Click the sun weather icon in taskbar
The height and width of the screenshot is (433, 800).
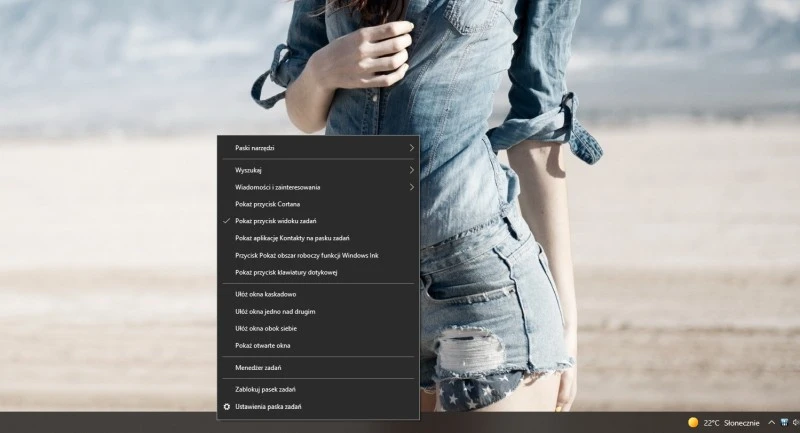point(693,422)
